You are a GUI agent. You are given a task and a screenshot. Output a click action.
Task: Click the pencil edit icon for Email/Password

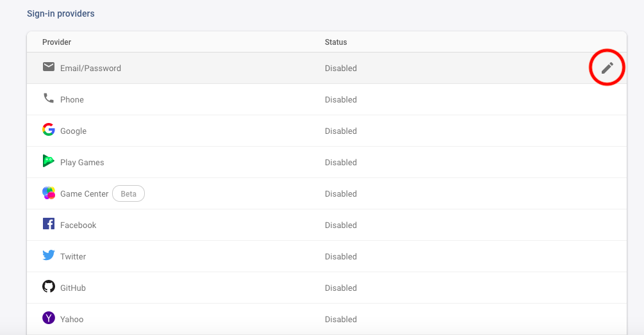click(607, 68)
